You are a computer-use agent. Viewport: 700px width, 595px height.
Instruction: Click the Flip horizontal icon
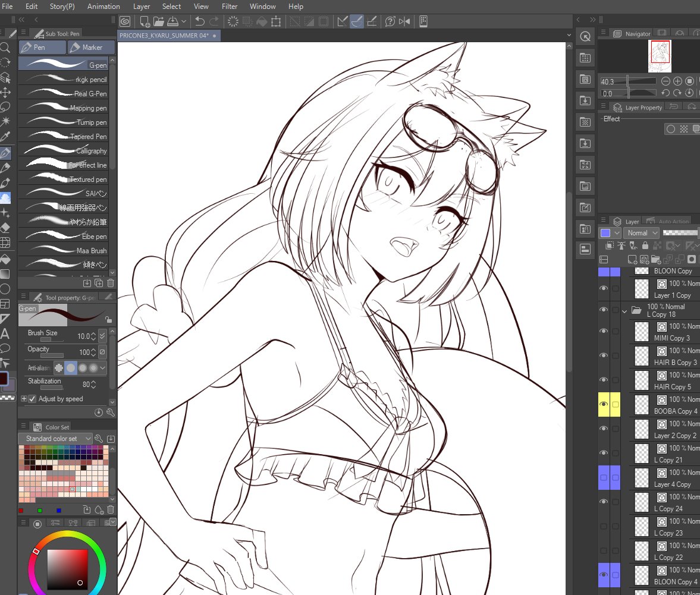click(404, 21)
